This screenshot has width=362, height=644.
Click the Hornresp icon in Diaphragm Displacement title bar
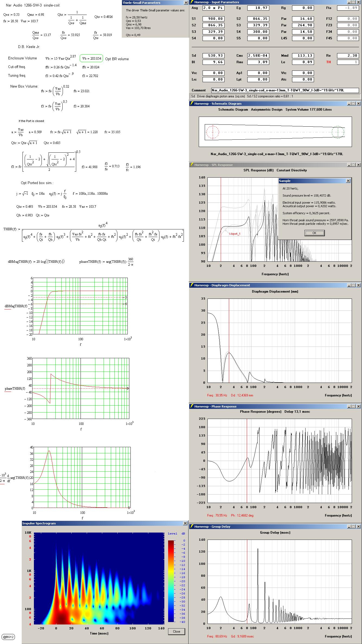point(191,285)
